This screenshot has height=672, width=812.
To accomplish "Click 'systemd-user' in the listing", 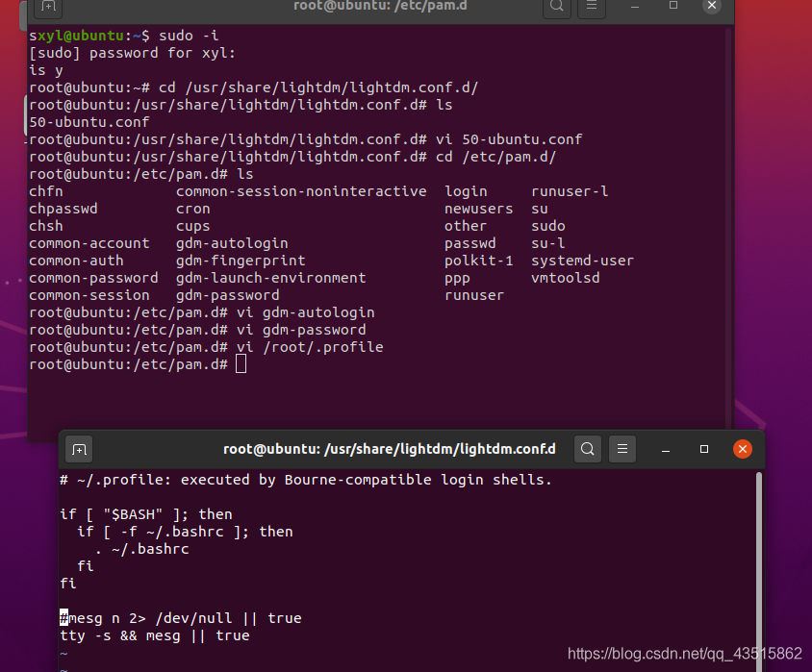I will click(x=583, y=261).
